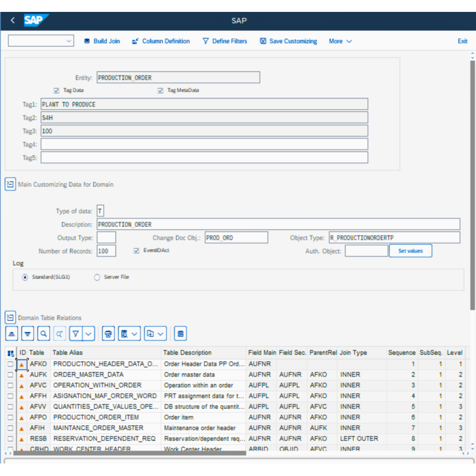Uncheck the Tag Data checkbox
476x476 pixels.
57,90
